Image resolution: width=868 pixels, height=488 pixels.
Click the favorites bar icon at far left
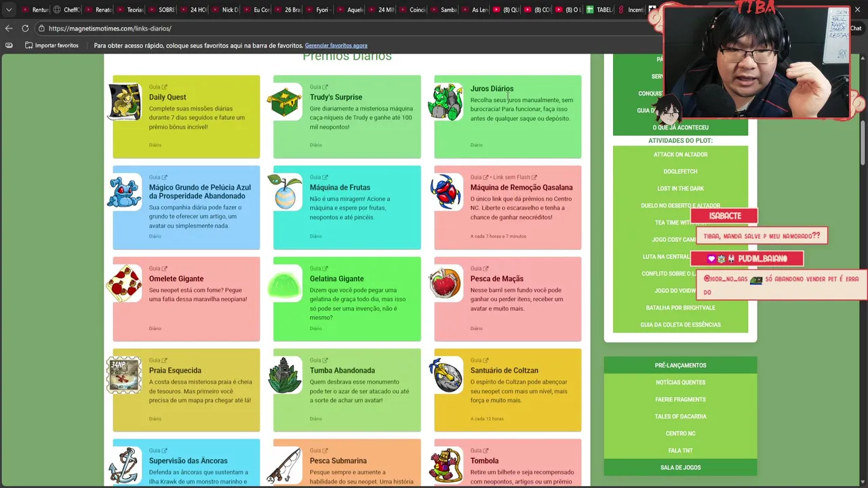pos(9,45)
